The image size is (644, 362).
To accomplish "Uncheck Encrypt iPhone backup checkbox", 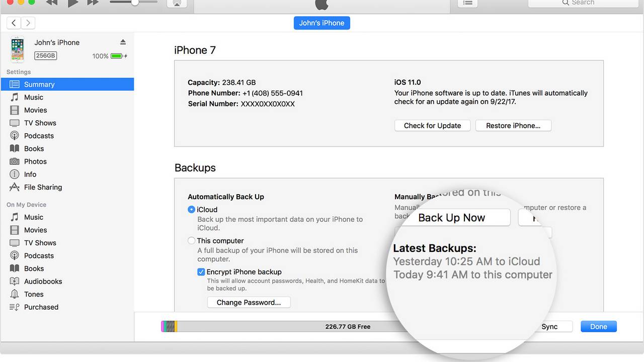I will coord(201,272).
